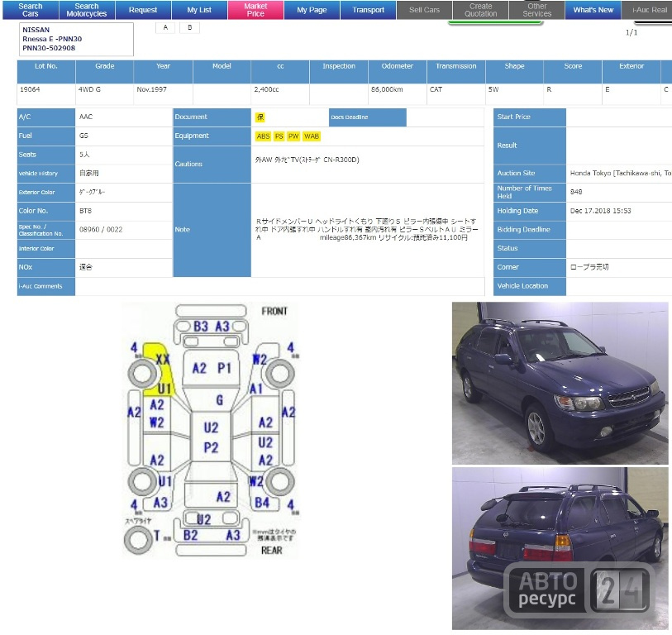Click the PS equipment badge
The height and width of the screenshot is (635, 672).
[279, 136]
